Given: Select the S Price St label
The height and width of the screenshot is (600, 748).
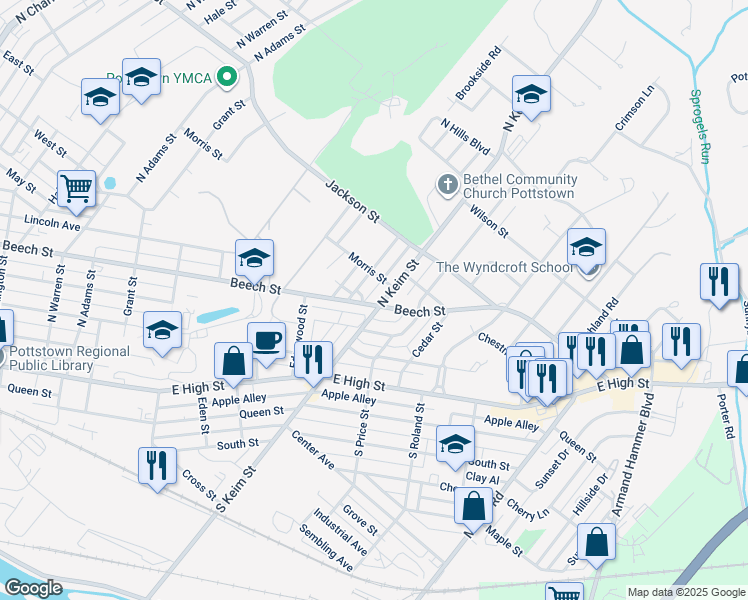Looking at the screenshot, I should tap(362, 433).
